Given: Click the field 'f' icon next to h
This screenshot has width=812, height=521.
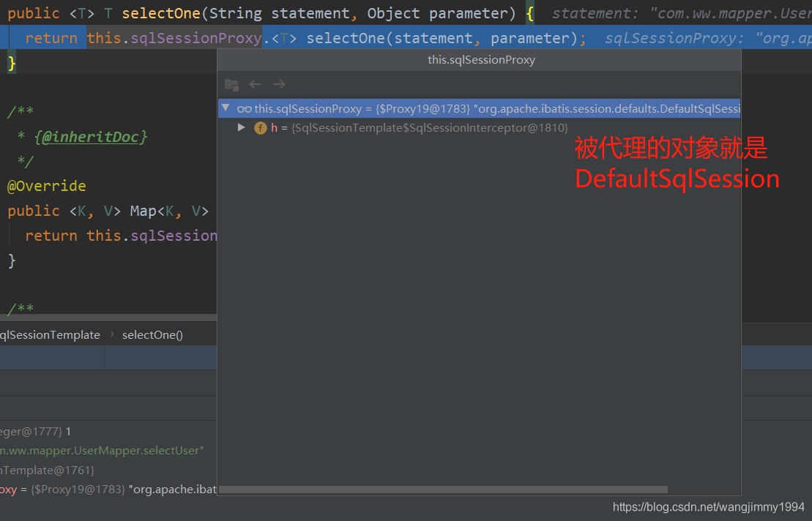Looking at the screenshot, I should [x=261, y=128].
